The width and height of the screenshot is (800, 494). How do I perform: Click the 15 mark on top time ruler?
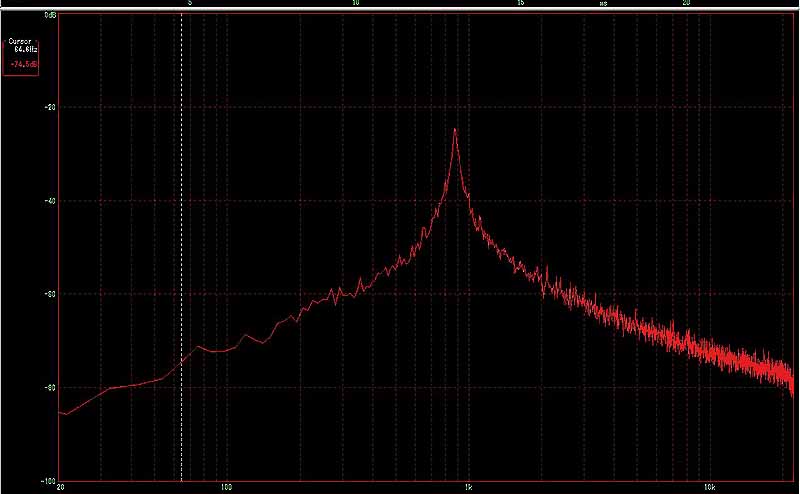pos(520,4)
